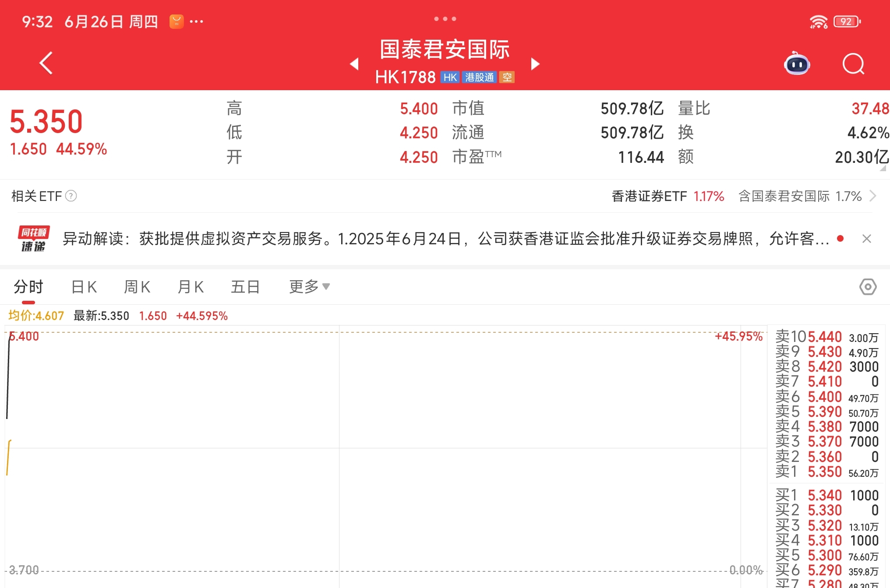Tap the +45.95% chart axis label
Screen dimensions: 890x588
click(x=738, y=336)
